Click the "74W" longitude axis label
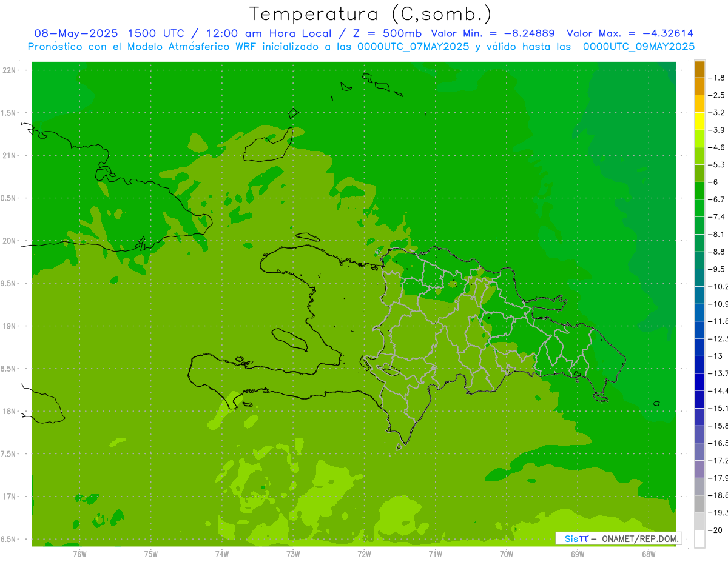Screen dimensions: 728x562 coord(222,554)
